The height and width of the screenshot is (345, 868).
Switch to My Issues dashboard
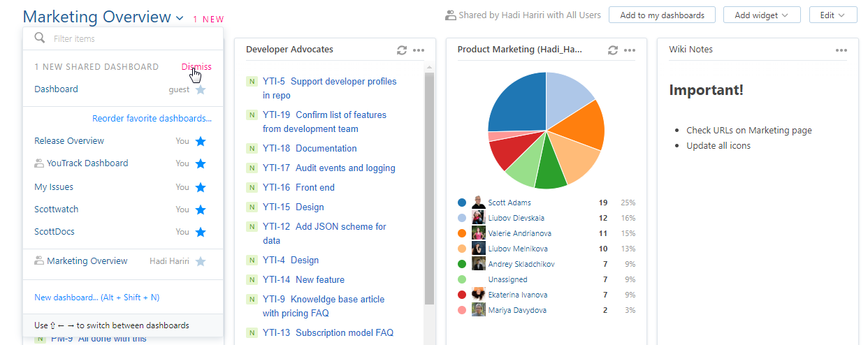click(x=54, y=187)
